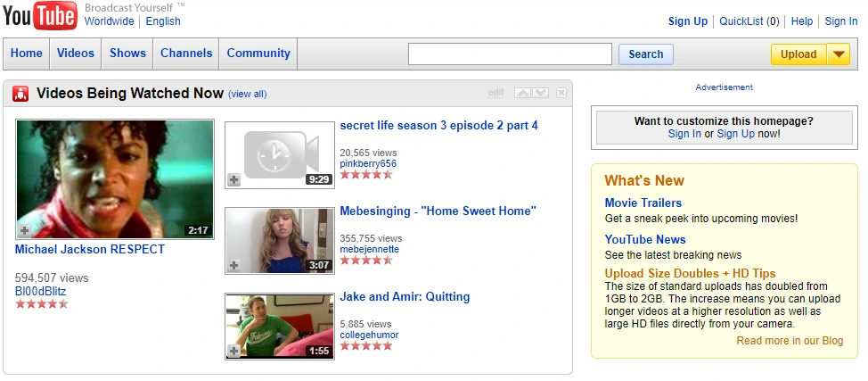This screenshot has width=868, height=381.
Task: Click Sign Up in the customize homepage box
Action: coord(736,134)
